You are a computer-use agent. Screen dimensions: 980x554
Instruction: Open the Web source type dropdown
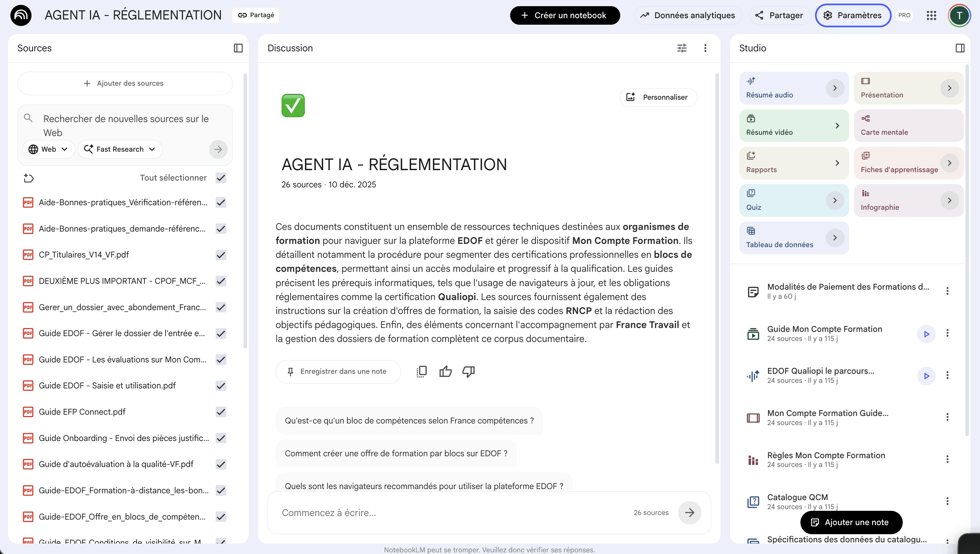click(48, 149)
